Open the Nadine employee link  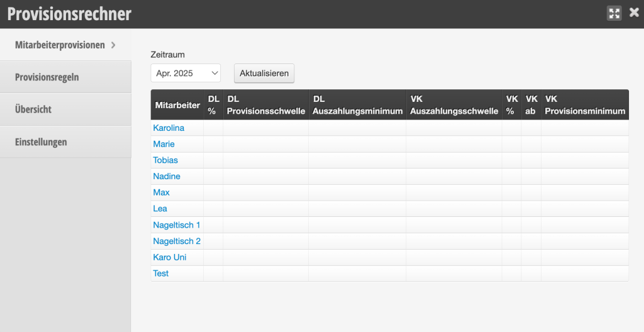coord(166,176)
